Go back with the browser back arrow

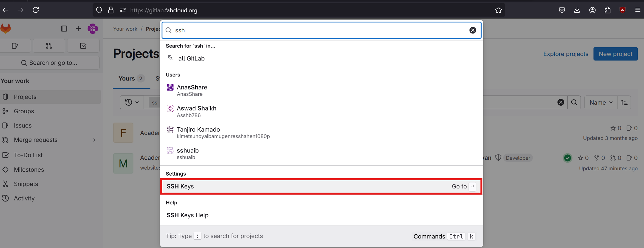5,10
